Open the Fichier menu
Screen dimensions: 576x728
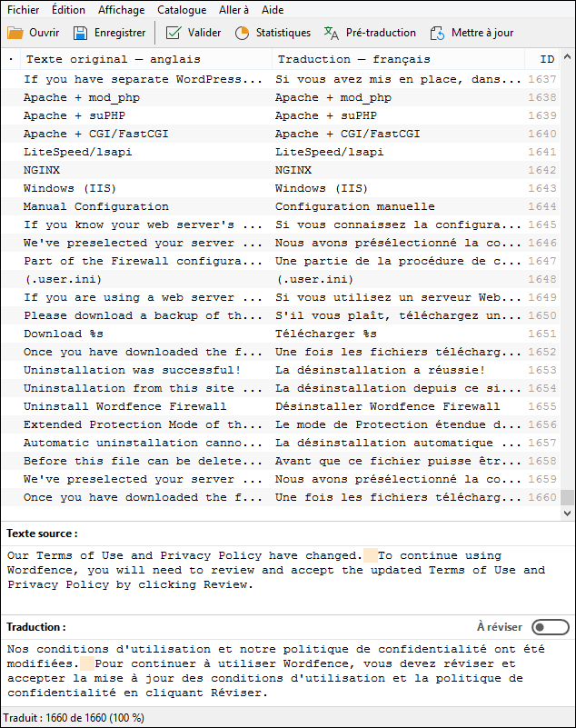click(x=24, y=10)
